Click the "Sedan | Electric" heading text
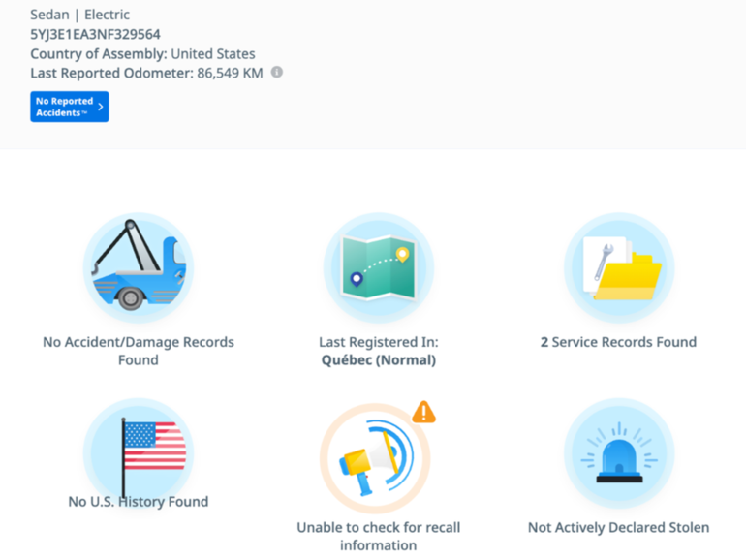 point(79,15)
